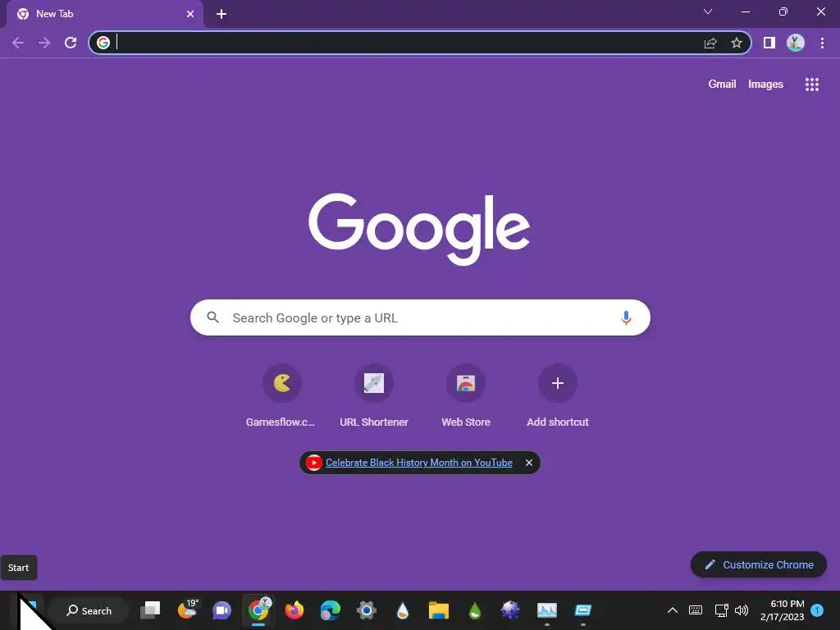Click the Customize Chrome button
This screenshot has width=840, height=630.
pyautogui.click(x=759, y=564)
